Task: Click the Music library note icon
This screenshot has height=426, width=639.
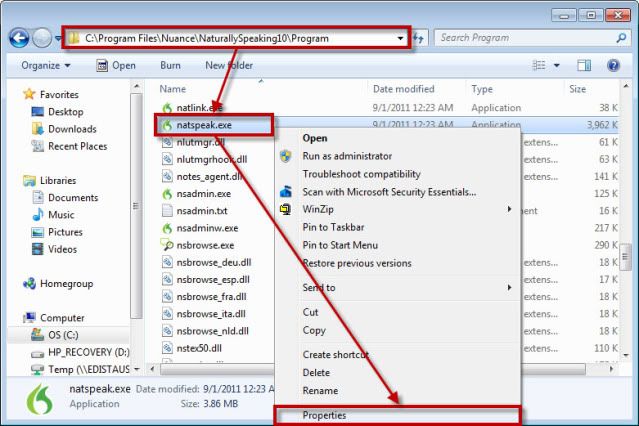Action: (37, 214)
